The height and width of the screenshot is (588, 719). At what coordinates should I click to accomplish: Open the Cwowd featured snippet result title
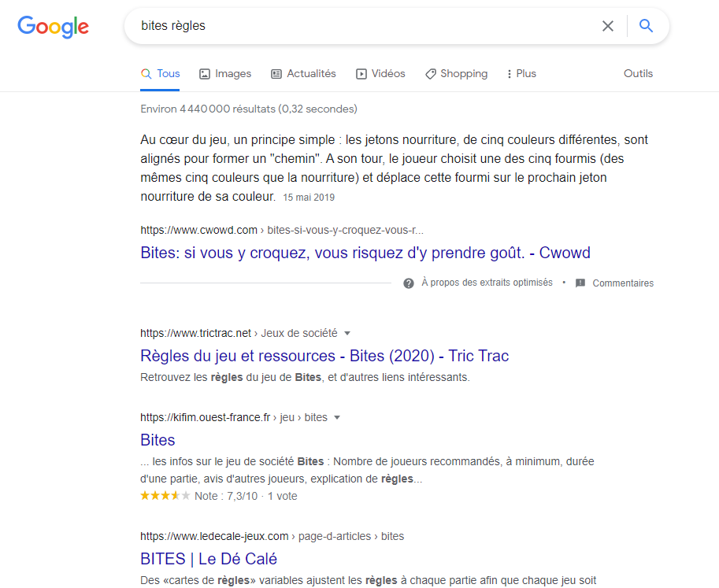[365, 253]
